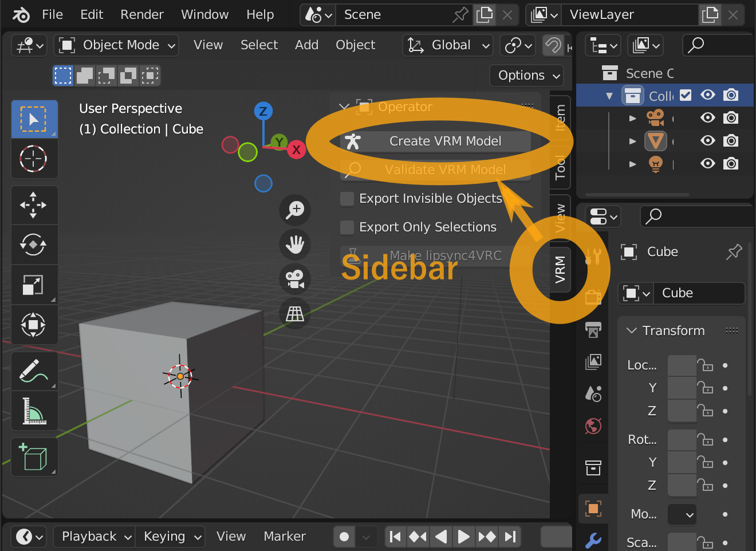Open the View Layer properties tab icon

coord(593,361)
